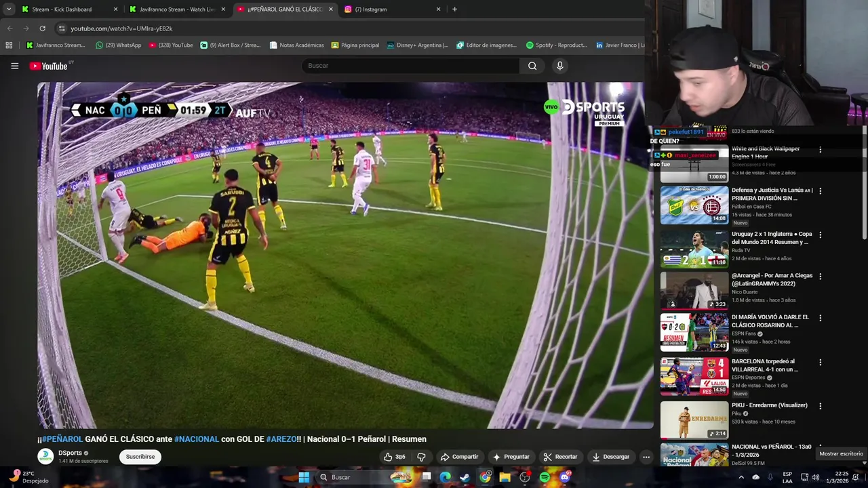The height and width of the screenshot is (488, 868).
Task: Play the Arcangel Por Amar A Ciegas thumbnail
Action: pos(694,290)
